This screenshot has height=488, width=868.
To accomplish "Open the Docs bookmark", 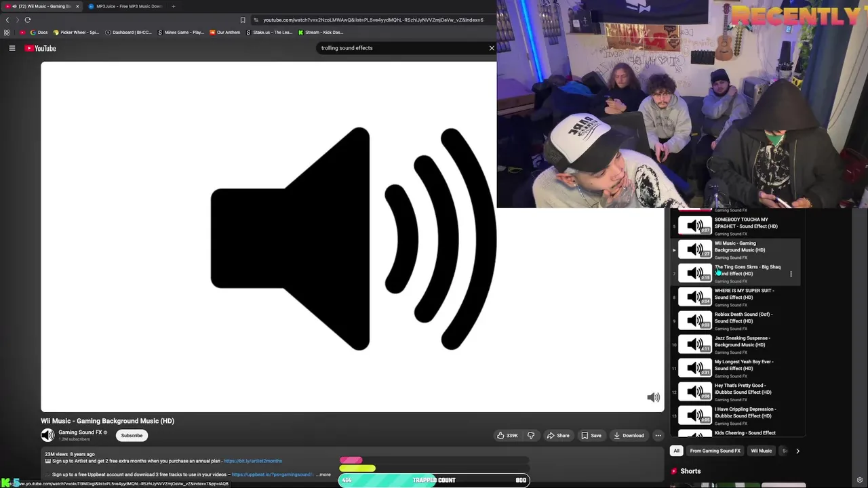I will coord(39,33).
